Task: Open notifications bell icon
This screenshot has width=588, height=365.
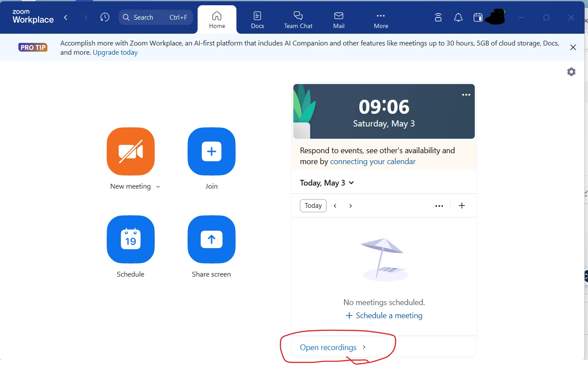Action: click(458, 18)
